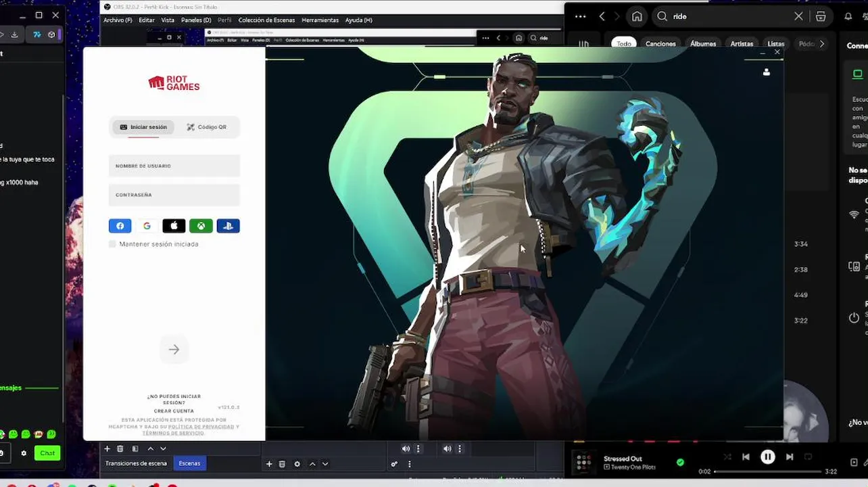Switch to Transiciones de escena tab
Viewport: 868px width, 487px height.
136,463
